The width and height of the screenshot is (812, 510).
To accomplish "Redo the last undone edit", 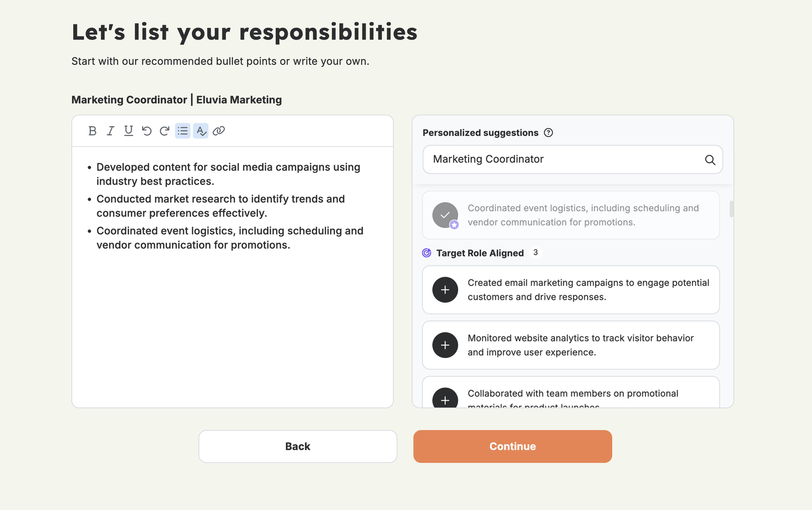I will point(165,131).
